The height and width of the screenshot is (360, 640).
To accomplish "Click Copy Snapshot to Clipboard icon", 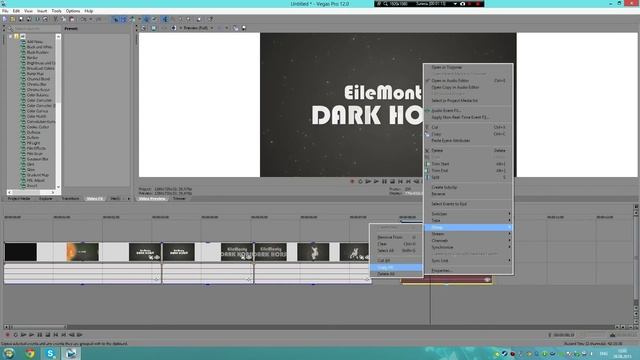I will [236, 28].
